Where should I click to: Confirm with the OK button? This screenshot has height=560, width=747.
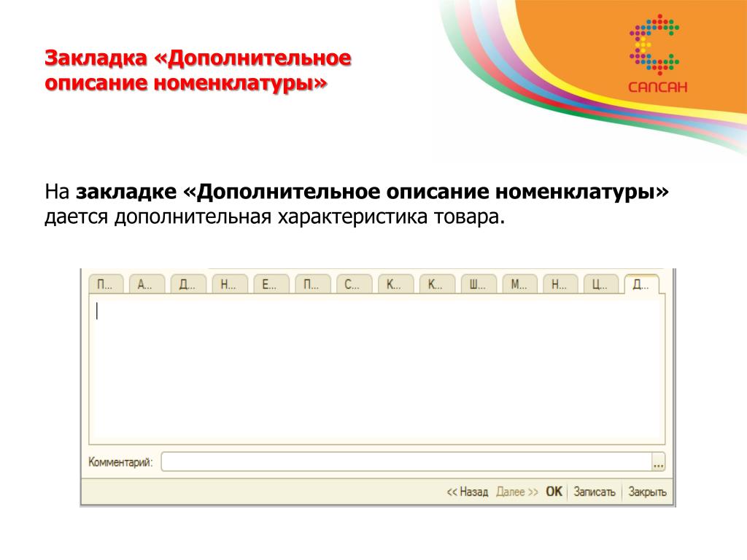[554, 492]
